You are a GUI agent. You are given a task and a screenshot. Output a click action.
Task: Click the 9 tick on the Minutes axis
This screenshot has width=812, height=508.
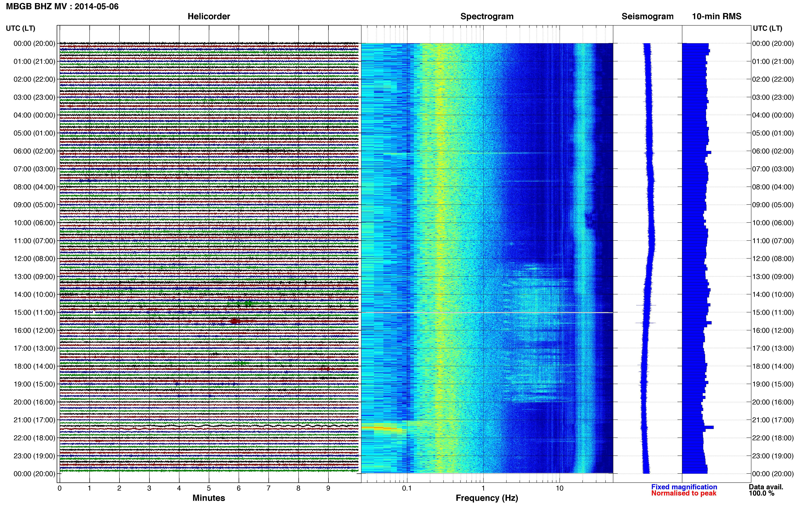point(328,488)
